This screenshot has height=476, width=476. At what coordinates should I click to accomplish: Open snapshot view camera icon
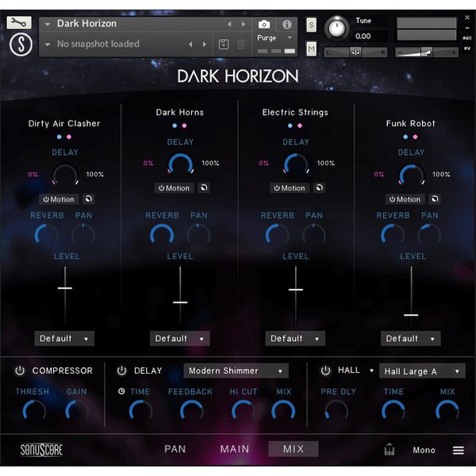click(264, 25)
